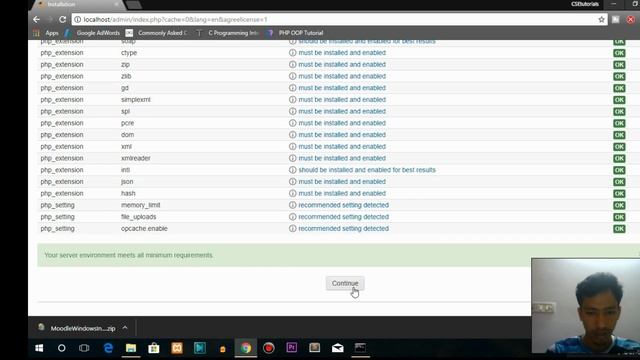Launch Microsoft Edge from taskbar
Image resolution: width=640 pixels, height=360 pixels.
coord(108,348)
